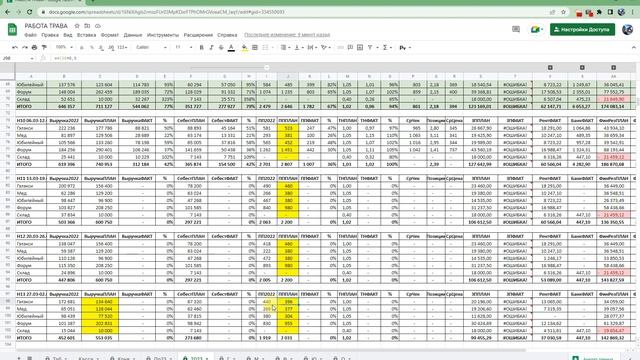Click the Настройки Доступа share button

pyautogui.click(x=582, y=29)
